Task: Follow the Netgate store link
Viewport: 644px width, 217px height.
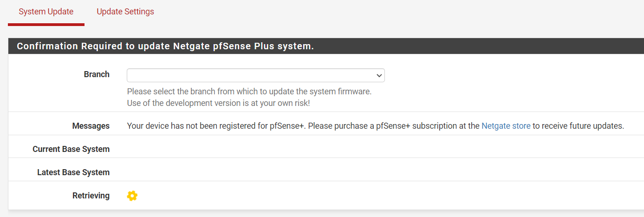Action: click(506, 126)
